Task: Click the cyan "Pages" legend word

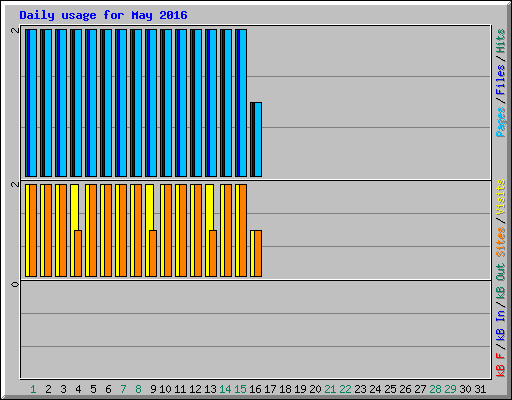Action: coord(501,122)
